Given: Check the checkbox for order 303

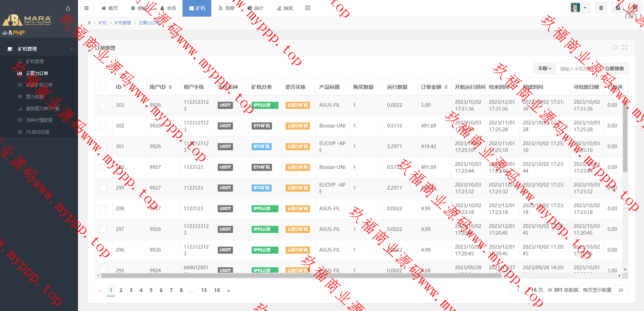Looking at the screenshot, I should tap(103, 105).
